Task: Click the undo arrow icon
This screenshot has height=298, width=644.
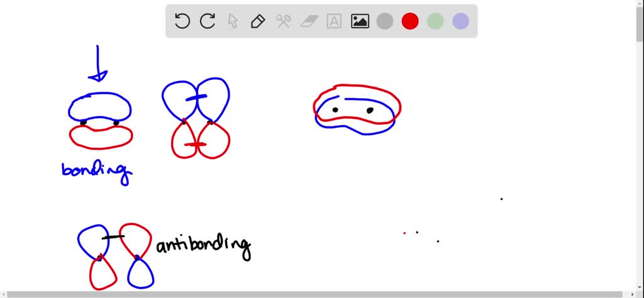Action: tap(182, 21)
